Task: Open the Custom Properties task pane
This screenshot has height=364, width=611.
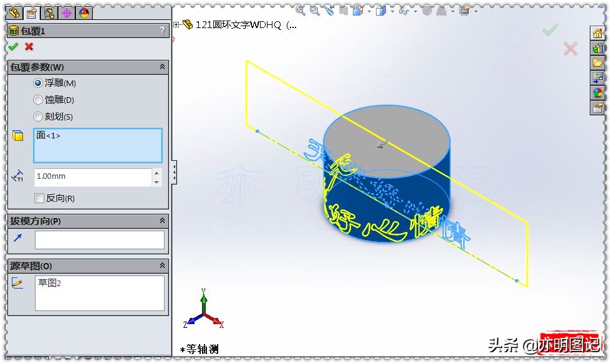Action: 597,107
